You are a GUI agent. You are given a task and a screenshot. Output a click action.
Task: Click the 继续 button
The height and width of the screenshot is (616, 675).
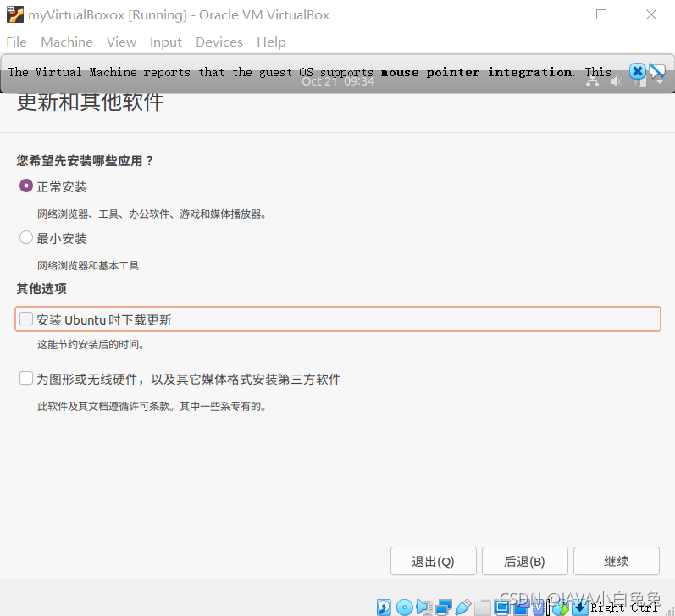[616, 561]
